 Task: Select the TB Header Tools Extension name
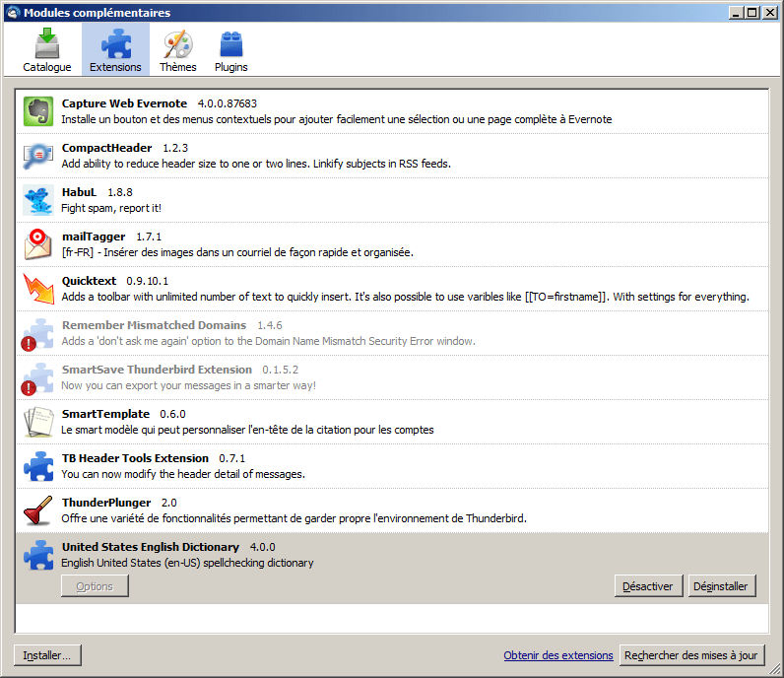tap(135, 458)
